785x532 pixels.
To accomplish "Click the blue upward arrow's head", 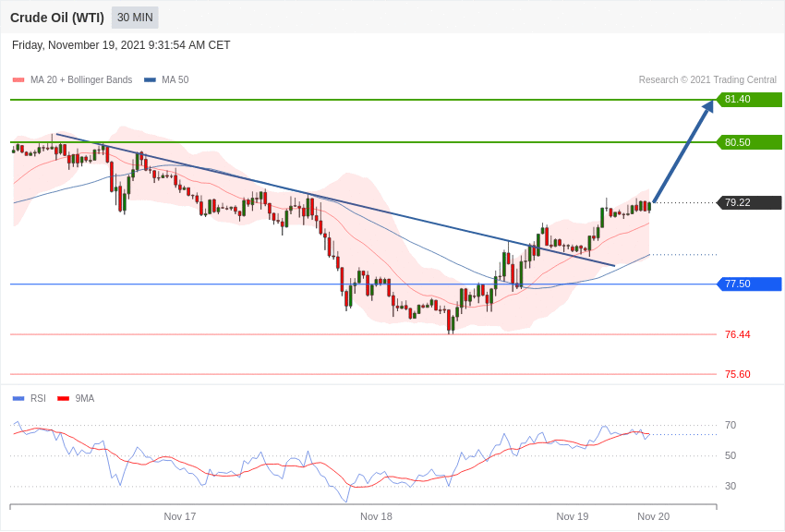I will [707, 107].
